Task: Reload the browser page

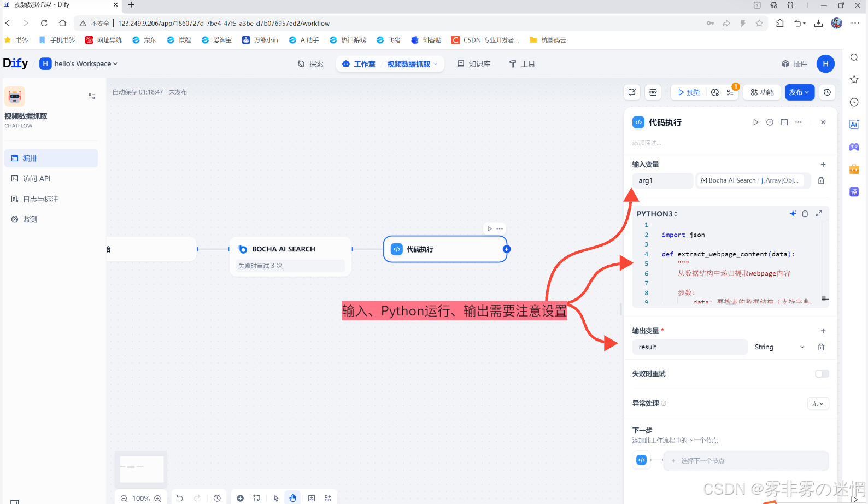Action: 44,23
